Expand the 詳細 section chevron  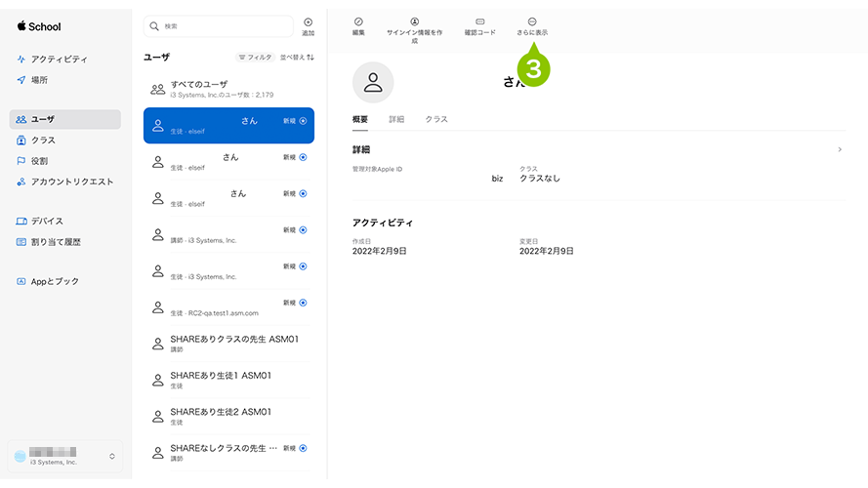point(840,149)
